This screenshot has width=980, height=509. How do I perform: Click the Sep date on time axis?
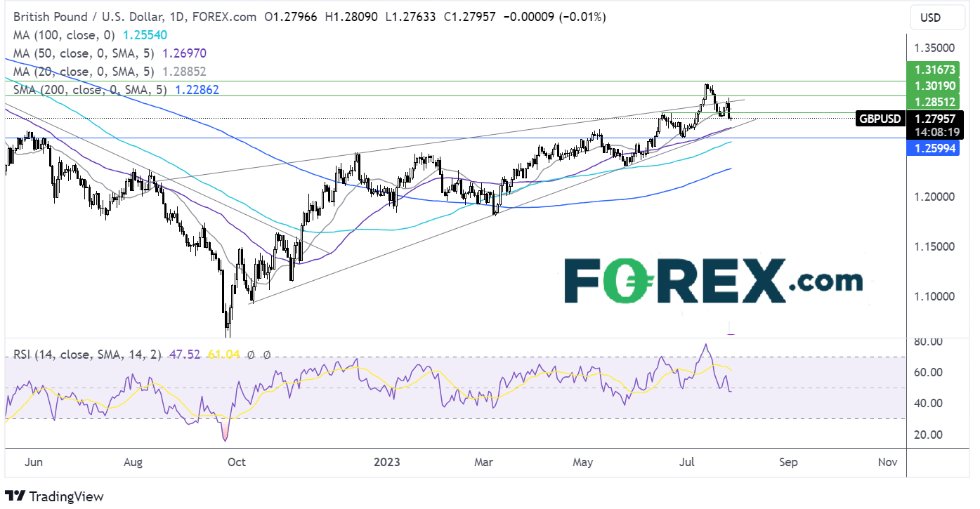788,462
